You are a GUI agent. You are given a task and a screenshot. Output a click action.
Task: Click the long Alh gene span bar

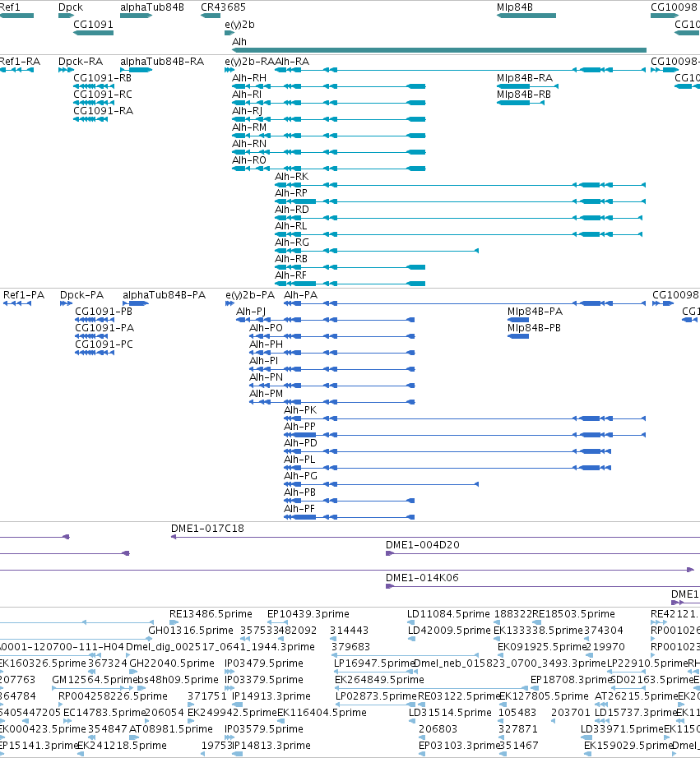tap(439, 50)
